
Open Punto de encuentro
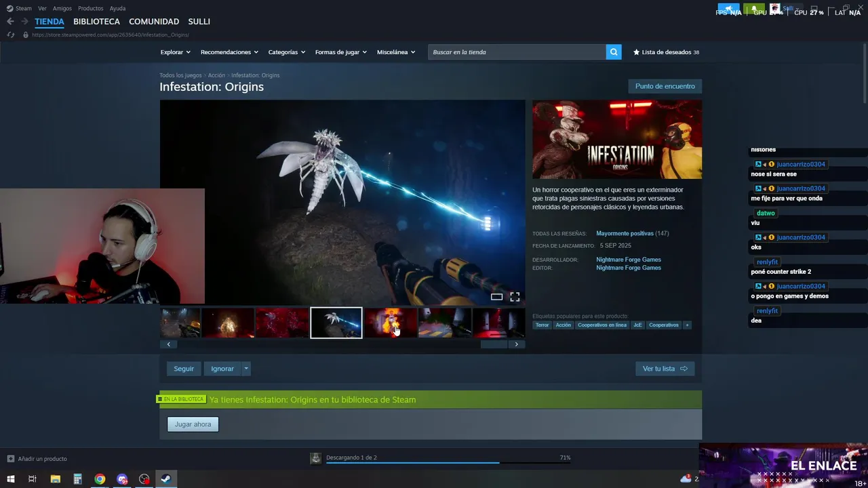[665, 86]
